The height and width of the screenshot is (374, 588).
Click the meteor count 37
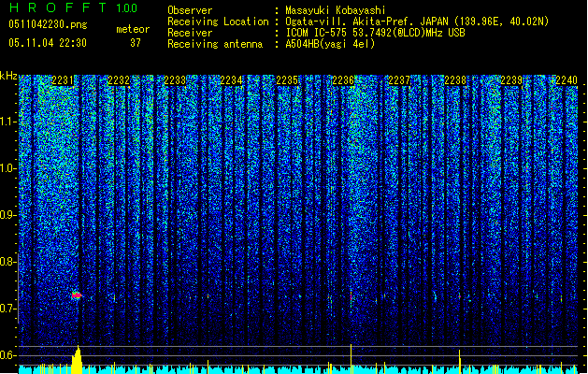click(x=136, y=43)
